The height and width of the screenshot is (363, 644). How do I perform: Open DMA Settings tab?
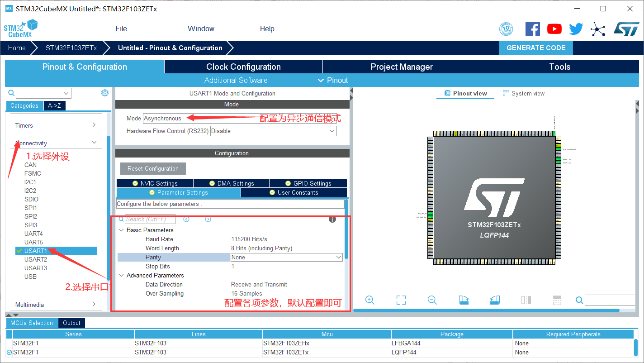(x=232, y=183)
